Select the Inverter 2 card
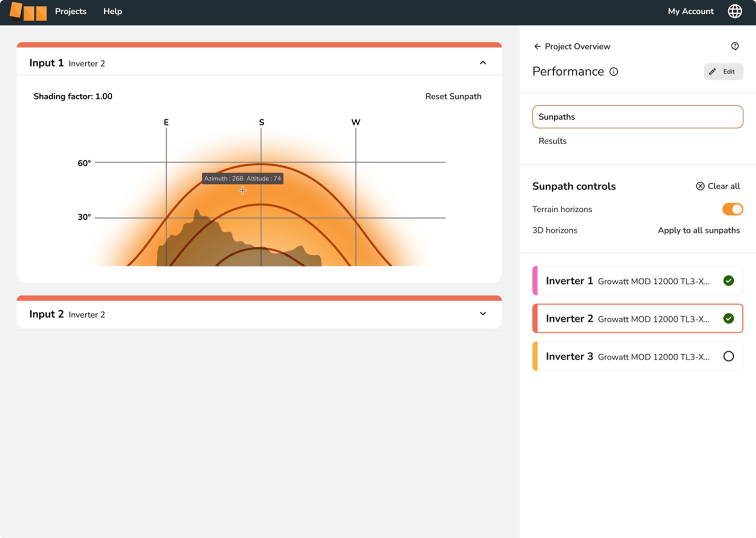Screen dimensions: 756x538 coord(637,318)
